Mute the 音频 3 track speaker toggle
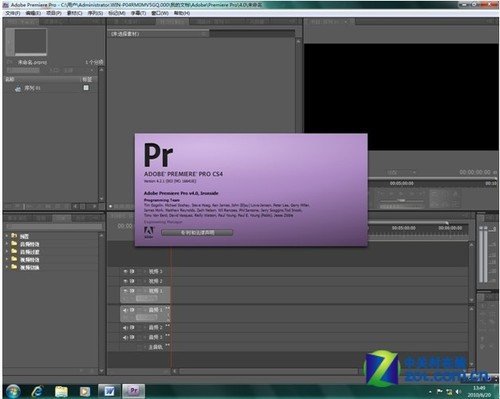Image resolution: width=500 pixels, height=399 pixels. point(125,337)
